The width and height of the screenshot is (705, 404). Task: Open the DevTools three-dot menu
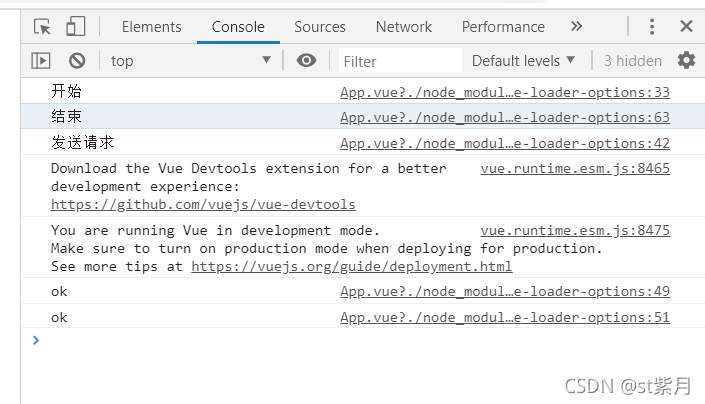coord(652,27)
